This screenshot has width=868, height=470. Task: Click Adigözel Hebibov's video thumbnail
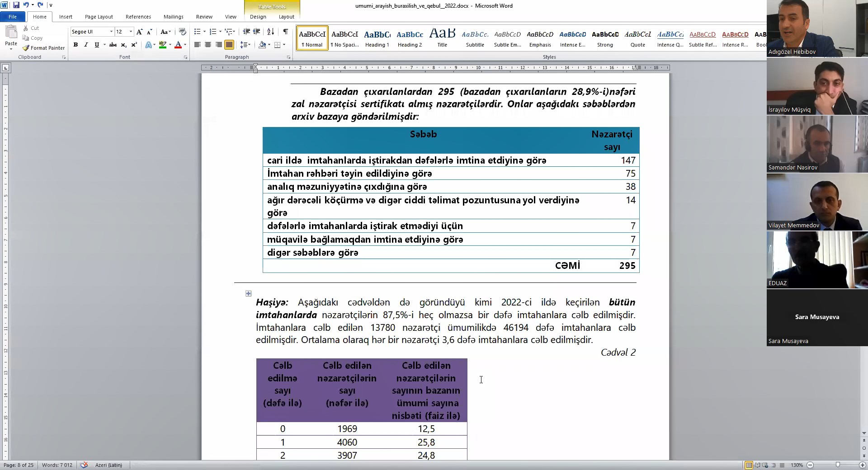tap(817, 28)
